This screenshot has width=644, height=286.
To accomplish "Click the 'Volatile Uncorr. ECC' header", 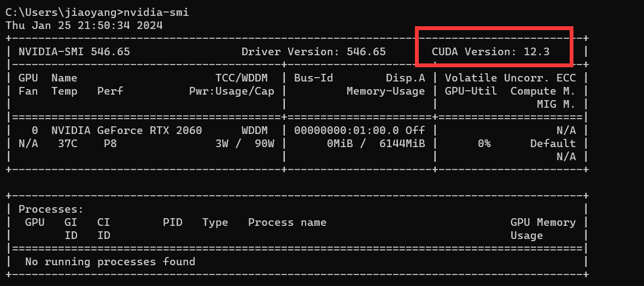I will click(x=511, y=78).
